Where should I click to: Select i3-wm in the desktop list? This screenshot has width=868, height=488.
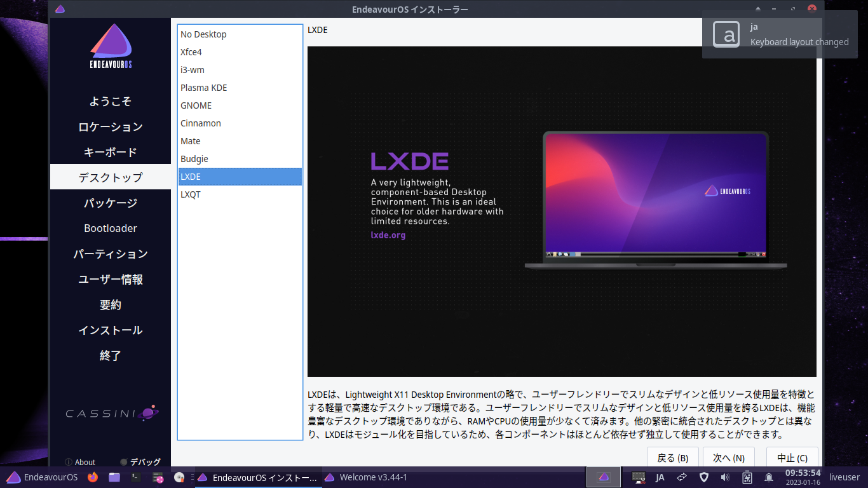point(240,70)
